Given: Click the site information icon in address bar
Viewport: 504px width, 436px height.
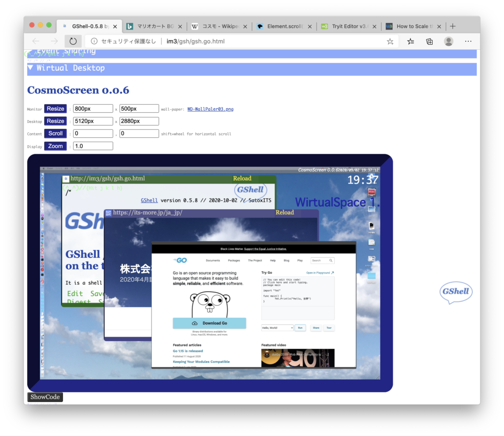Looking at the screenshot, I should (94, 41).
